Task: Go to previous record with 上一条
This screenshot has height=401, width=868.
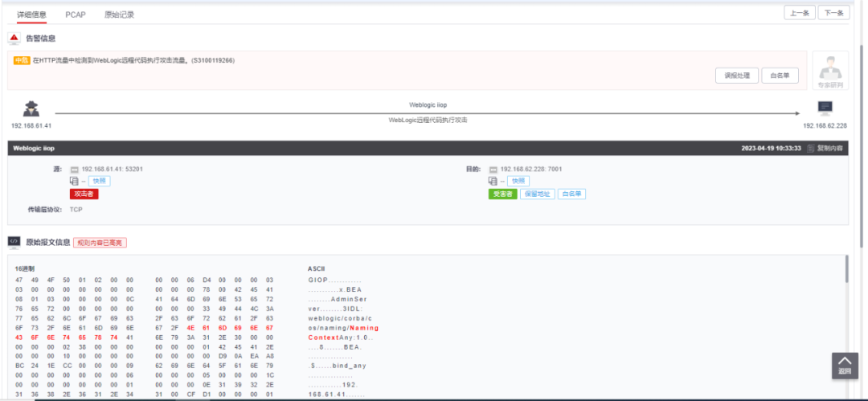Action: click(800, 13)
